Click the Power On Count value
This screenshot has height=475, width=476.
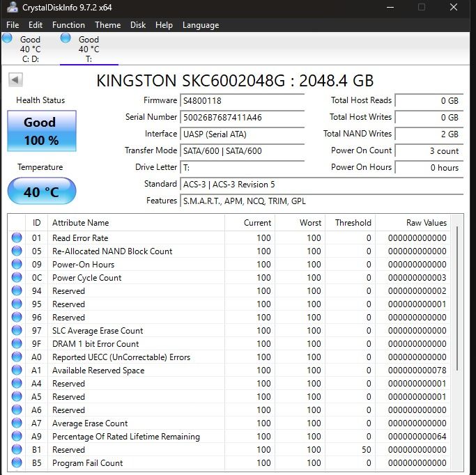click(x=429, y=150)
